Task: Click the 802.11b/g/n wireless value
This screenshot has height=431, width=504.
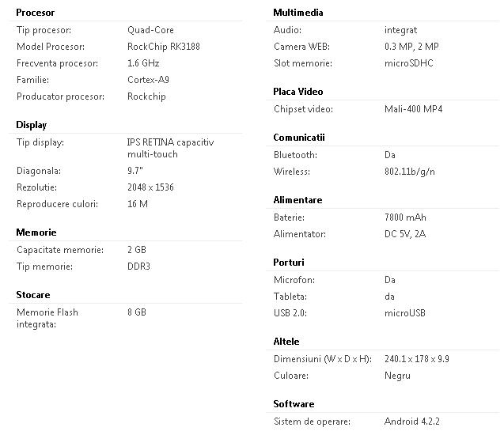Action: pyautogui.click(x=410, y=172)
